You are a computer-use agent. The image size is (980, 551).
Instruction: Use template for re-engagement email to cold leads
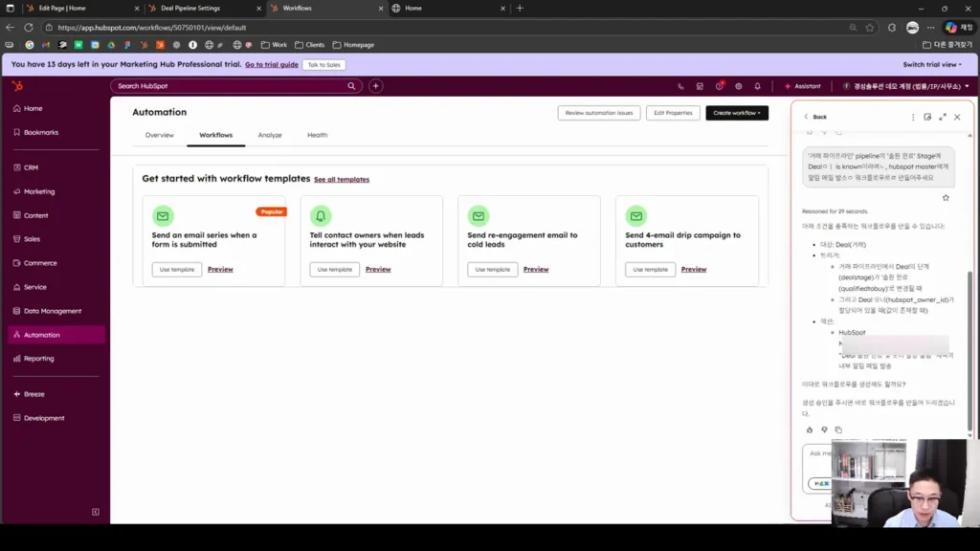(x=493, y=269)
